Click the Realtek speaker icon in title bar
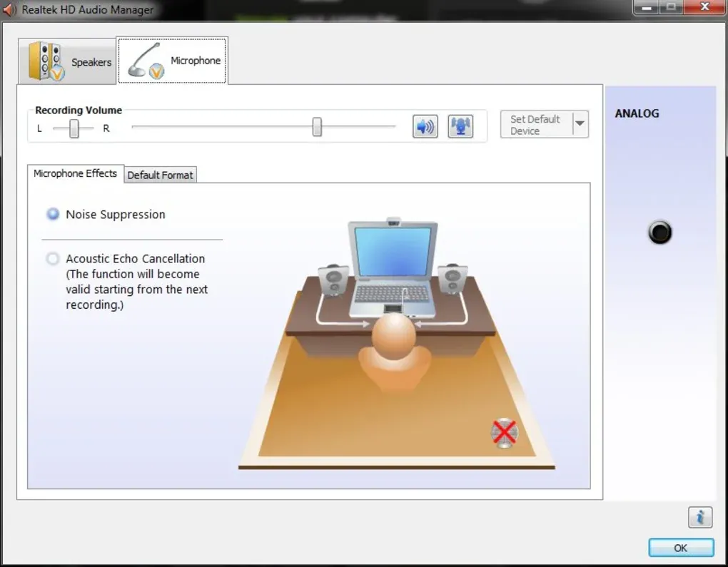This screenshot has width=728, height=567. tap(8, 9)
